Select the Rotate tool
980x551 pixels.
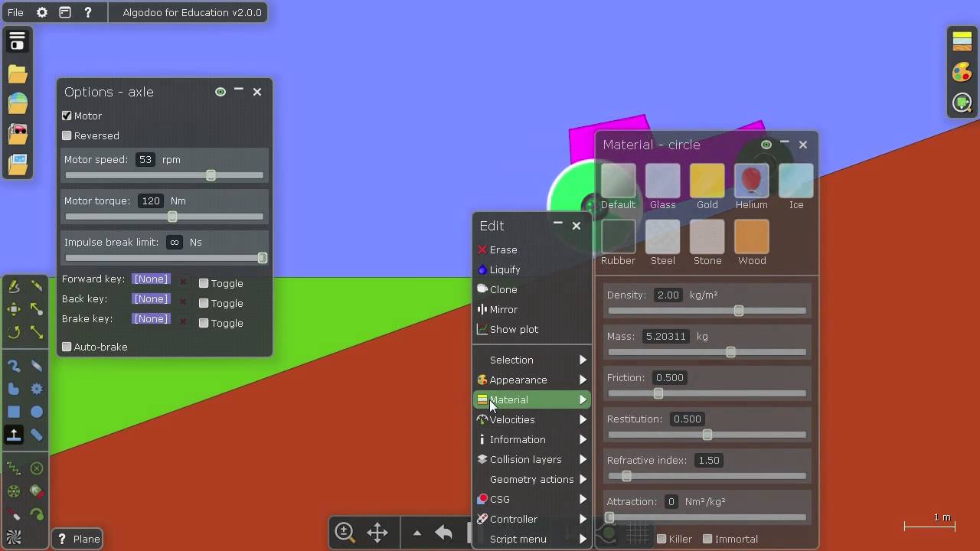[14, 332]
